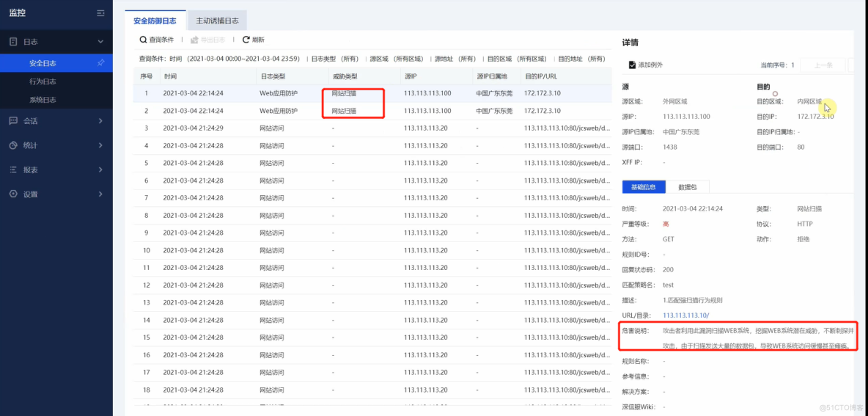
Task: Click protocol value HTTP in details
Action: click(805, 225)
